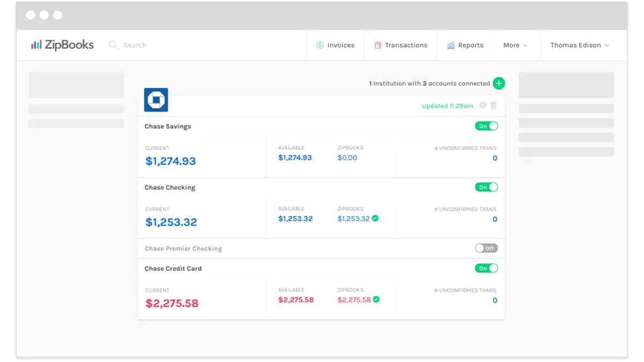This screenshot has width=644, height=362.
Task: Click Chase Checking unconfirmed transactions count
Action: click(x=495, y=219)
